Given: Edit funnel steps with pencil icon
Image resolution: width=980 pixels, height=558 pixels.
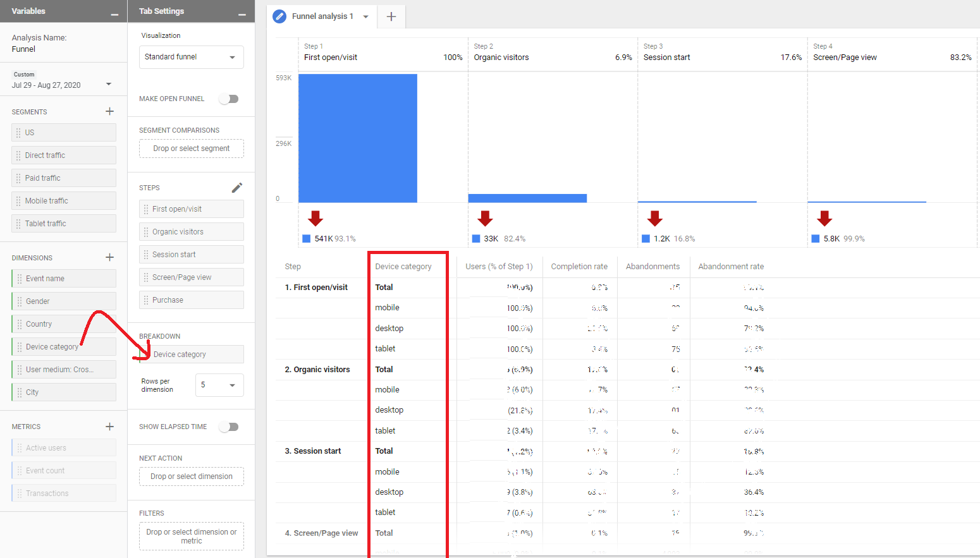Looking at the screenshot, I should click(237, 188).
